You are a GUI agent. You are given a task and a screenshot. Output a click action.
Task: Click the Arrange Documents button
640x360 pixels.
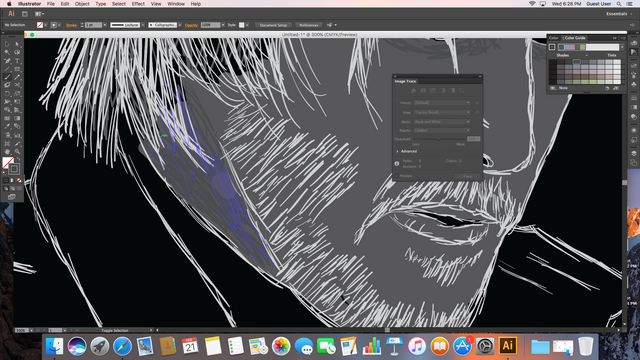pos(39,14)
